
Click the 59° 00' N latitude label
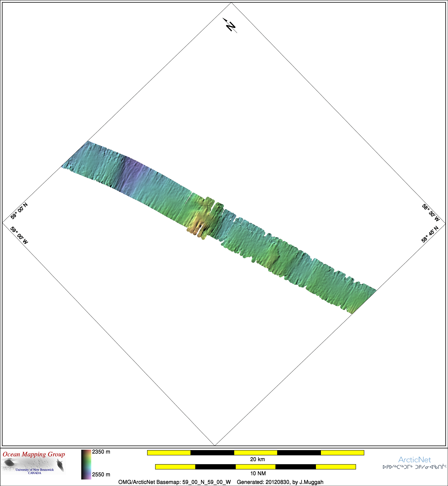pyautogui.click(x=19, y=211)
